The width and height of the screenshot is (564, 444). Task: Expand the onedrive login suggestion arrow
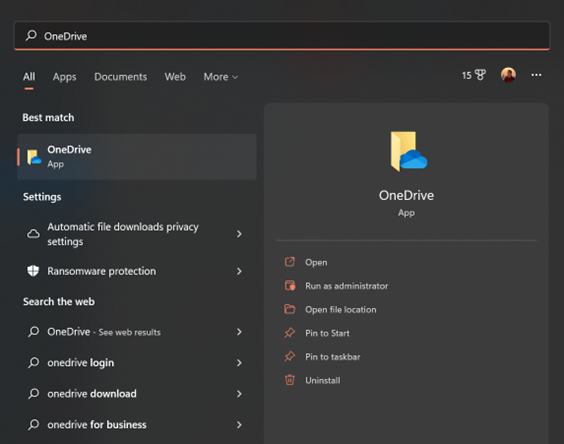pos(239,363)
